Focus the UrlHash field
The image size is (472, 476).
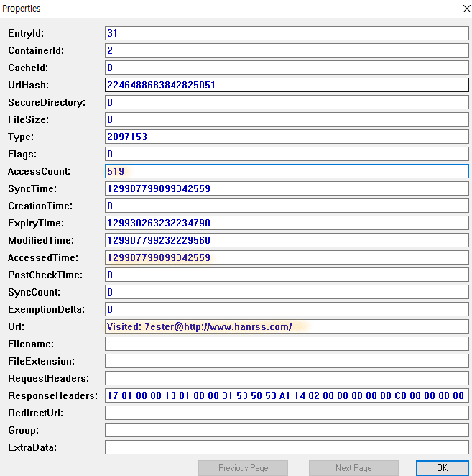287,85
